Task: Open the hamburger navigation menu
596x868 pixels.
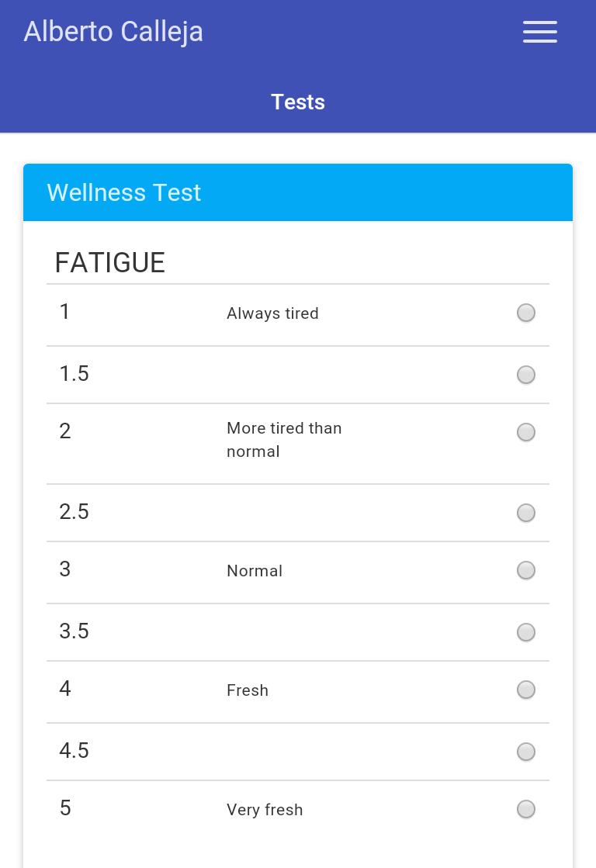Action: pyautogui.click(x=539, y=32)
